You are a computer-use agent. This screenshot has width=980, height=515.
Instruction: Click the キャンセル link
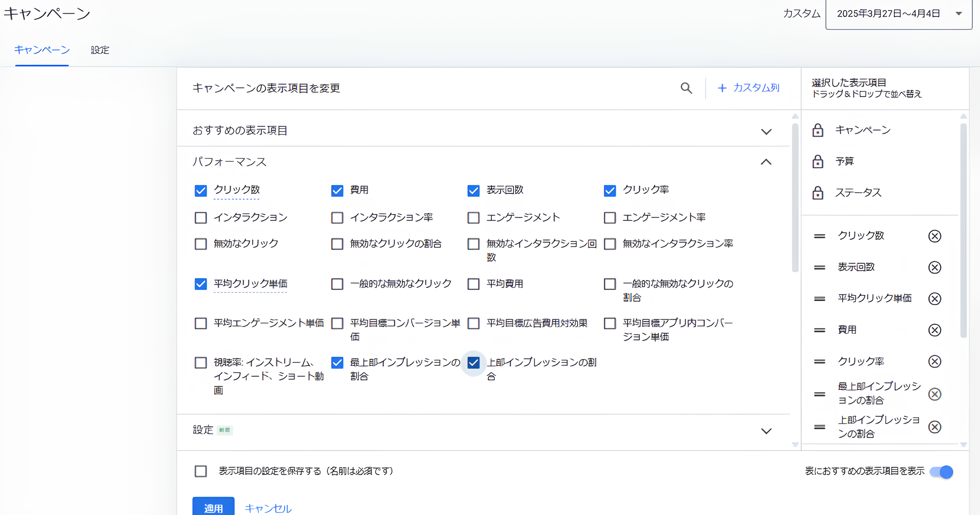pos(268,508)
